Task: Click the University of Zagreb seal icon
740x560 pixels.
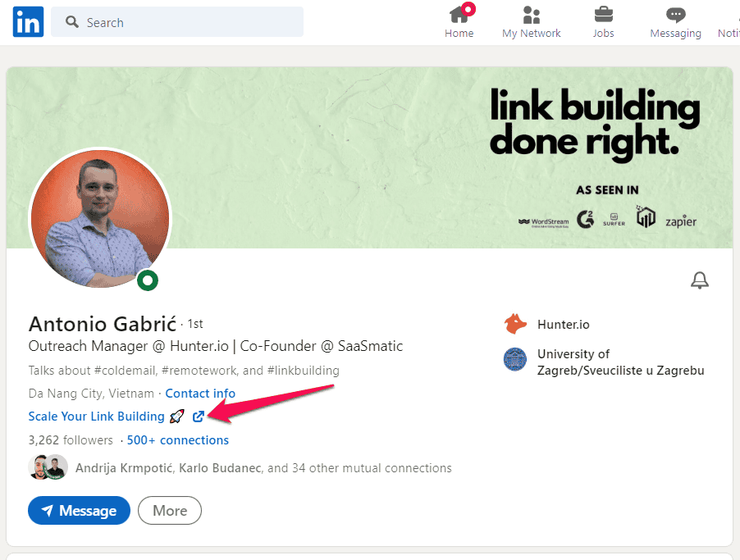Action: coord(515,359)
